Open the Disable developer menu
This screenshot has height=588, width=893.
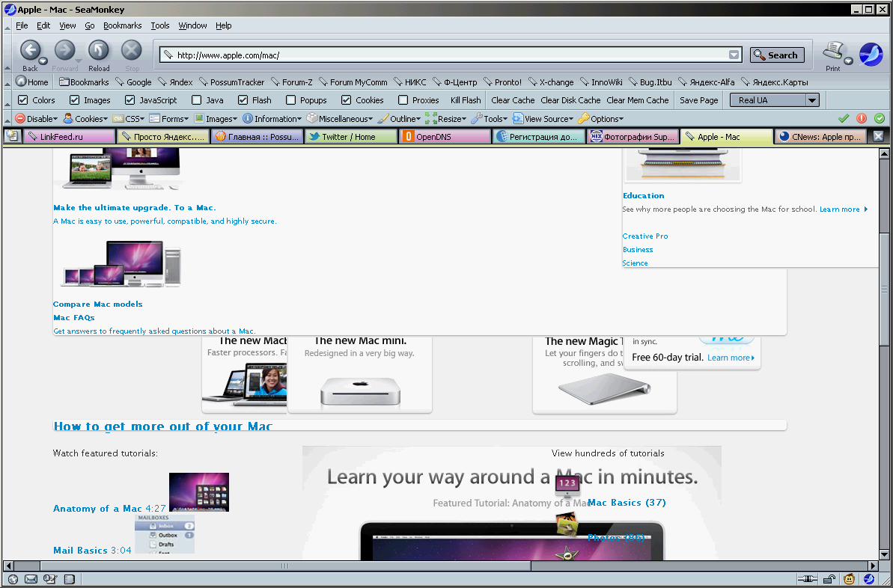(x=37, y=119)
